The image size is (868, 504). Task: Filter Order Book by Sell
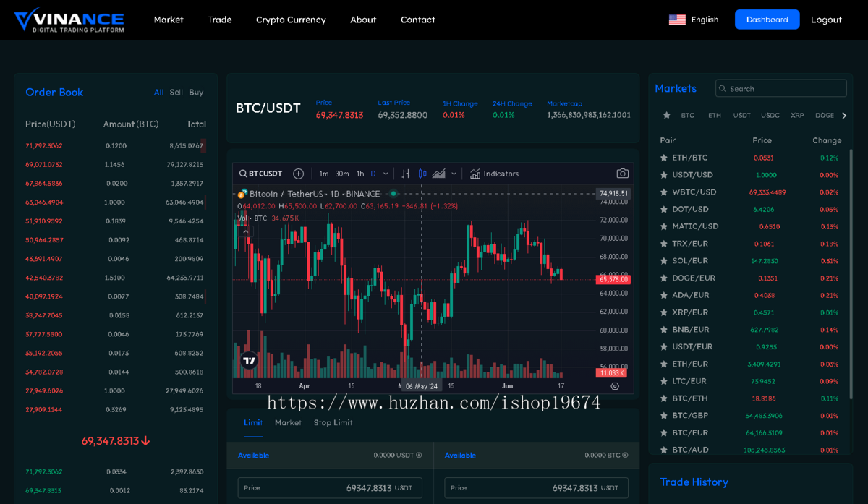tap(176, 93)
